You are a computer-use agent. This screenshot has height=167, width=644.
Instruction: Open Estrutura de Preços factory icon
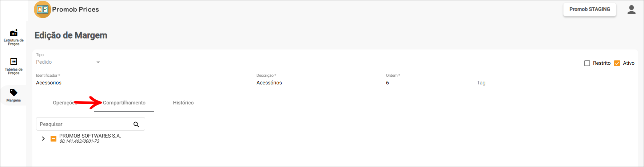(x=14, y=33)
